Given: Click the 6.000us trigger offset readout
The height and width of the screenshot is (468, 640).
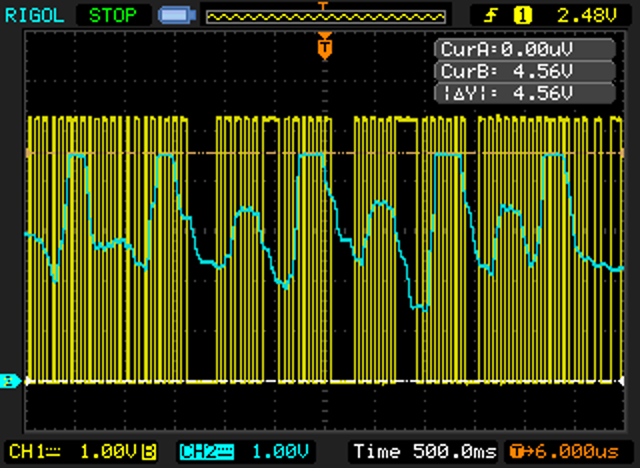Looking at the screenshot, I should [570, 452].
